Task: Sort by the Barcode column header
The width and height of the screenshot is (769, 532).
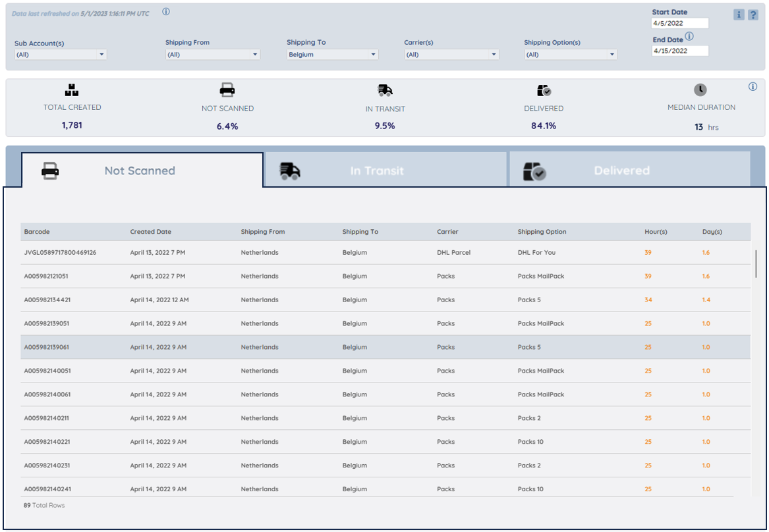Action: (x=37, y=232)
